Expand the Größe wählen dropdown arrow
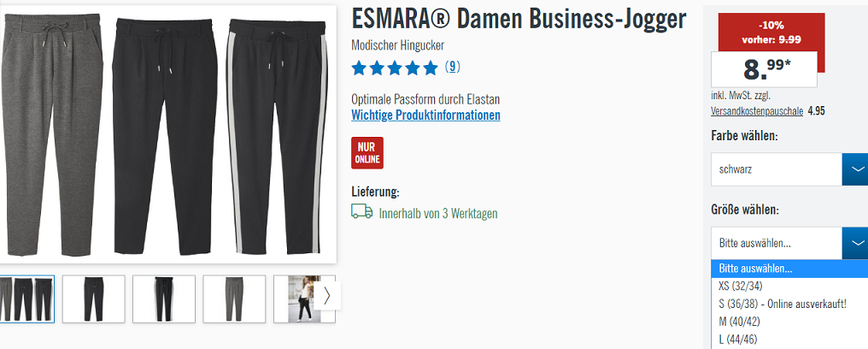868x349 pixels. point(856,243)
